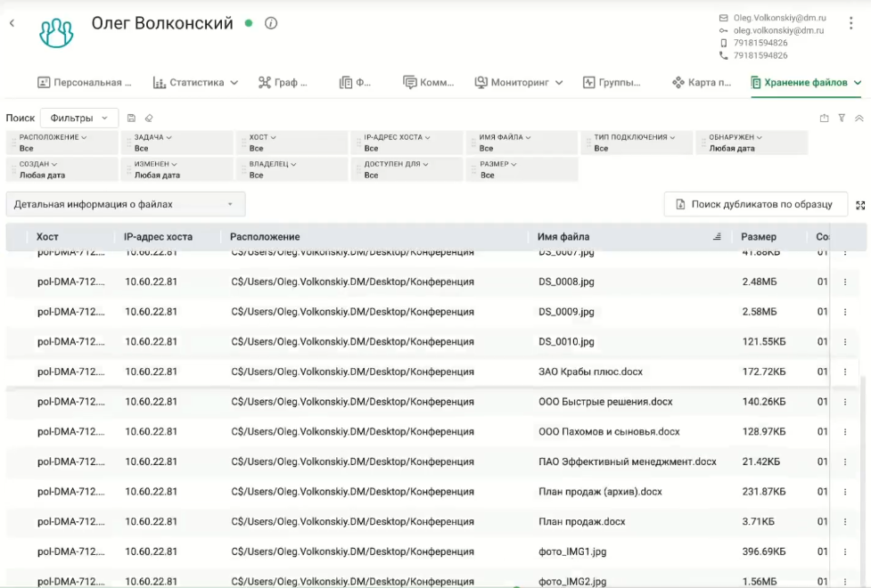Image resolution: width=871 pixels, height=588 pixels.
Task: Click the user group avatar icon
Action: 56,33
